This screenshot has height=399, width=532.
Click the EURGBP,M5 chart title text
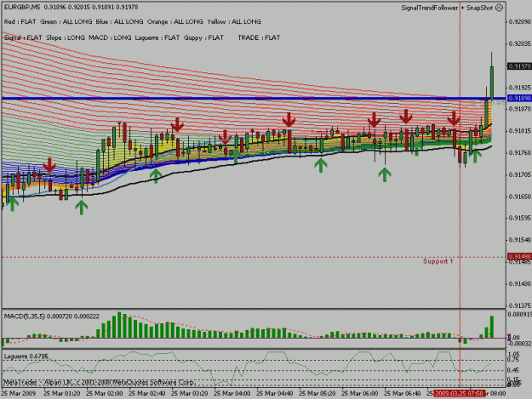tap(22, 7)
